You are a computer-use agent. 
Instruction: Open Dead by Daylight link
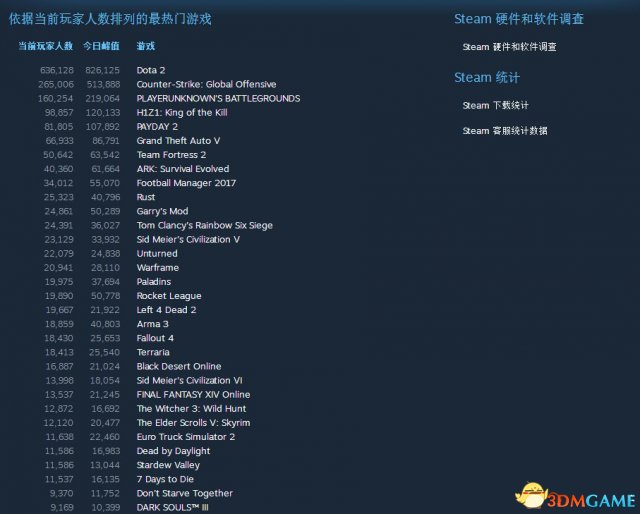pos(173,450)
